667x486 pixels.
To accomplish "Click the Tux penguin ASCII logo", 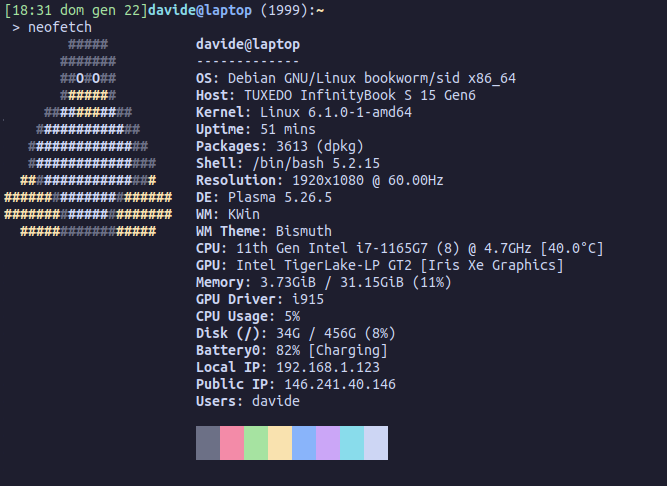I will point(88,138).
